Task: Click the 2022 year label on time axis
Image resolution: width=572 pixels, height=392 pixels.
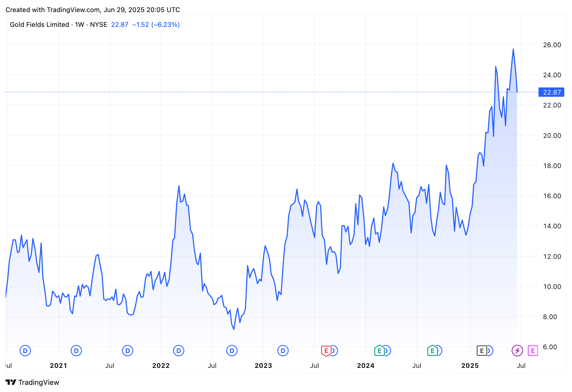Action: click(161, 365)
